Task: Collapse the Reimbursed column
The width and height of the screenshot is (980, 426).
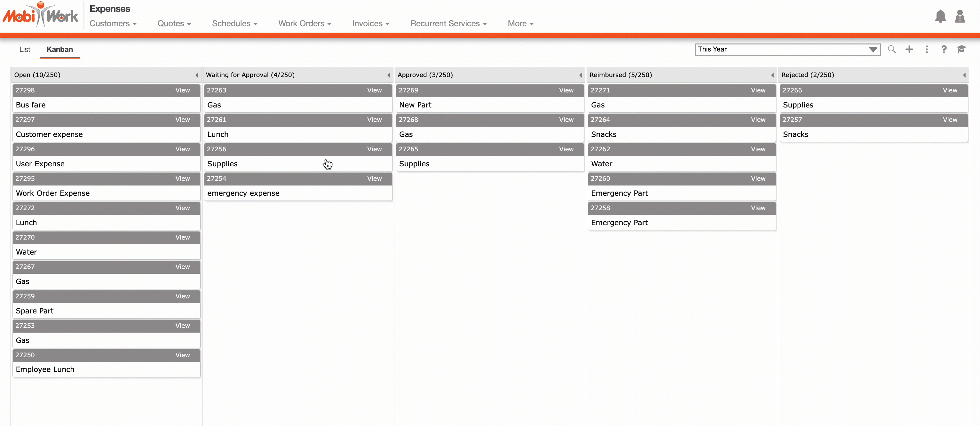Action: click(x=772, y=75)
